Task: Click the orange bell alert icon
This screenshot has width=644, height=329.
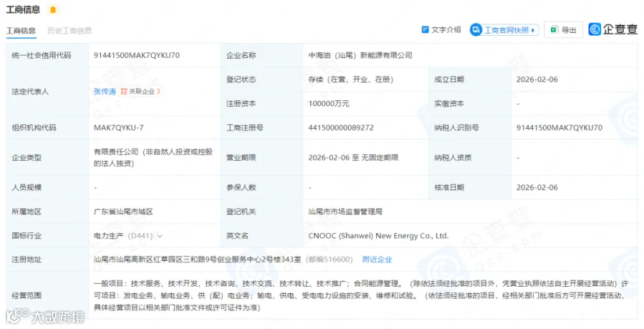Action: tap(53, 9)
